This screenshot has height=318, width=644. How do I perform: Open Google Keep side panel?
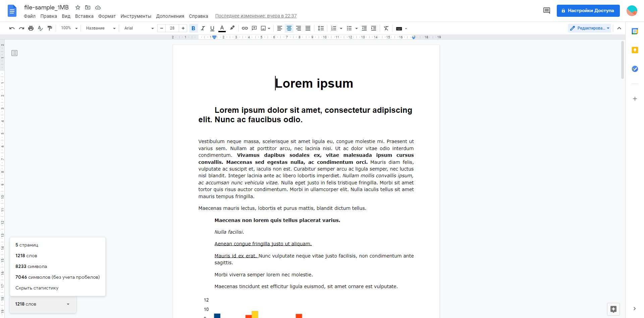coord(635,50)
